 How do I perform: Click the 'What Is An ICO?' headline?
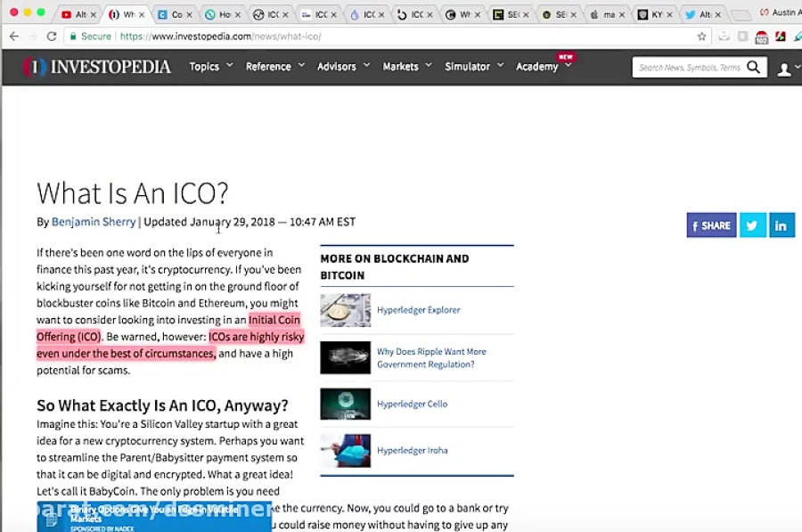(132, 193)
